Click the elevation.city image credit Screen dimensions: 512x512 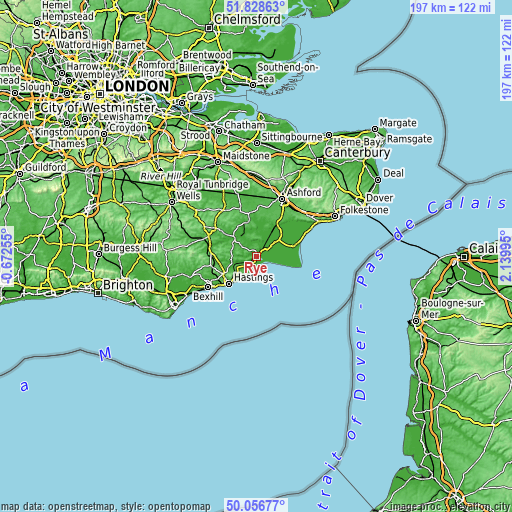click(x=451, y=507)
